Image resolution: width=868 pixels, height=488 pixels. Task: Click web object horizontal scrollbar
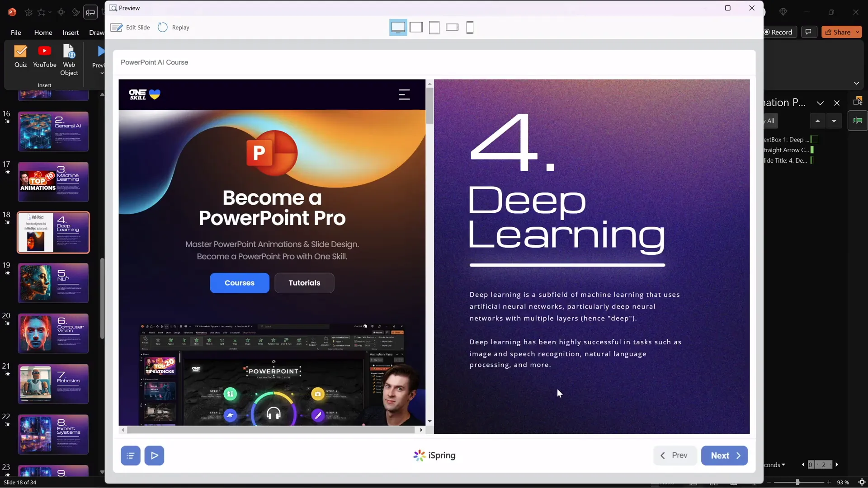tap(271, 430)
